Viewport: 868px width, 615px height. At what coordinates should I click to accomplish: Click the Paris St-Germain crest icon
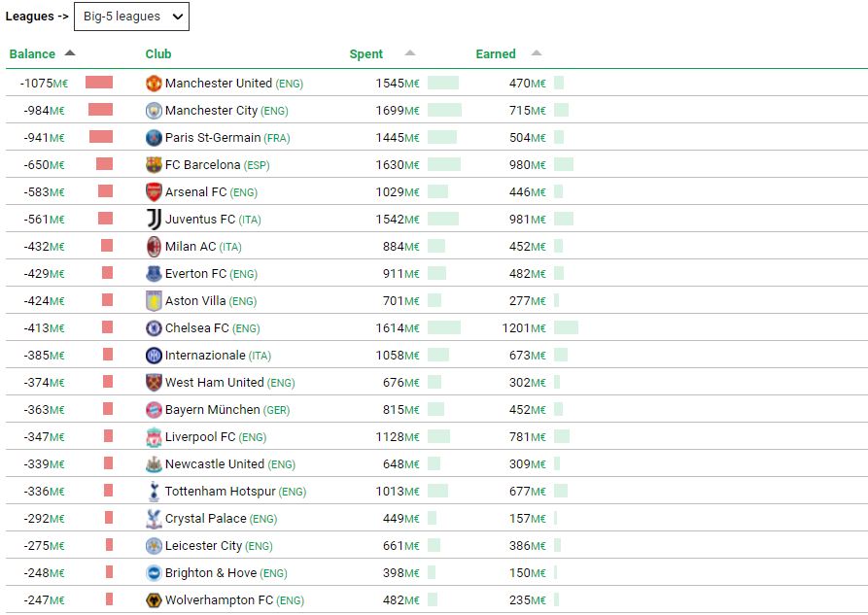click(x=154, y=138)
